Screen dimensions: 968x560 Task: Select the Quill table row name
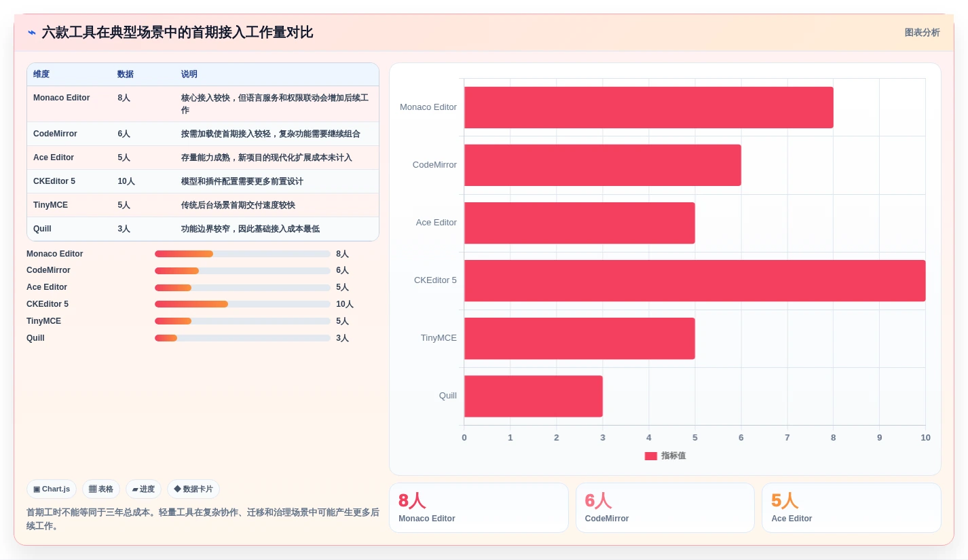pyautogui.click(x=42, y=229)
